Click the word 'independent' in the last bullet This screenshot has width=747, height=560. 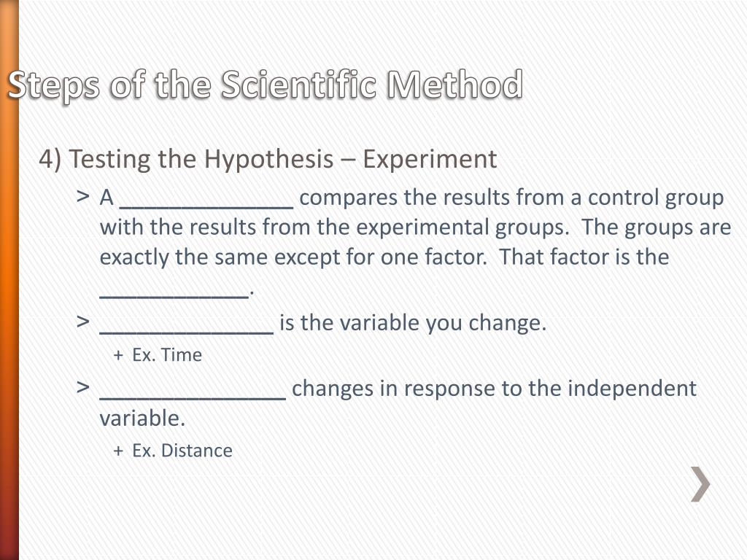point(632,389)
